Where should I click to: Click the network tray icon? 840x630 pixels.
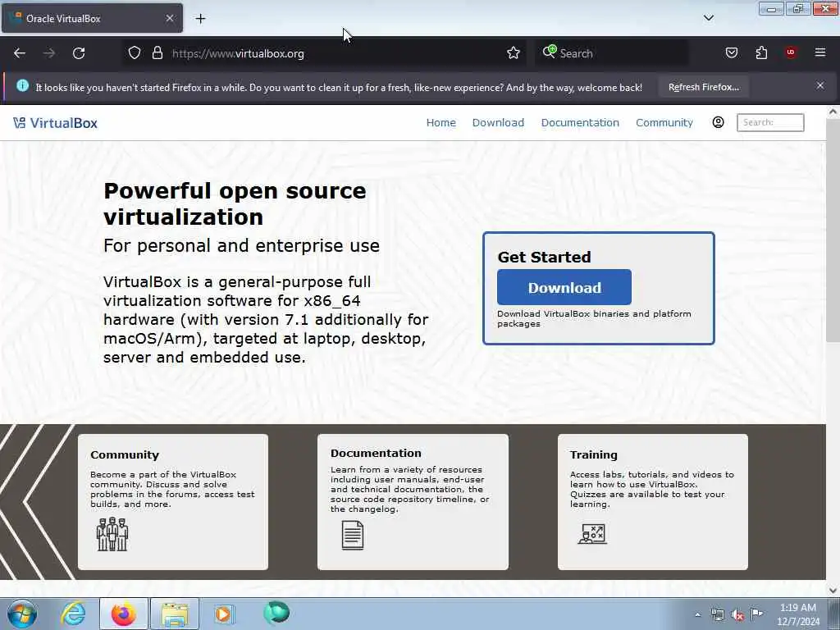point(717,614)
